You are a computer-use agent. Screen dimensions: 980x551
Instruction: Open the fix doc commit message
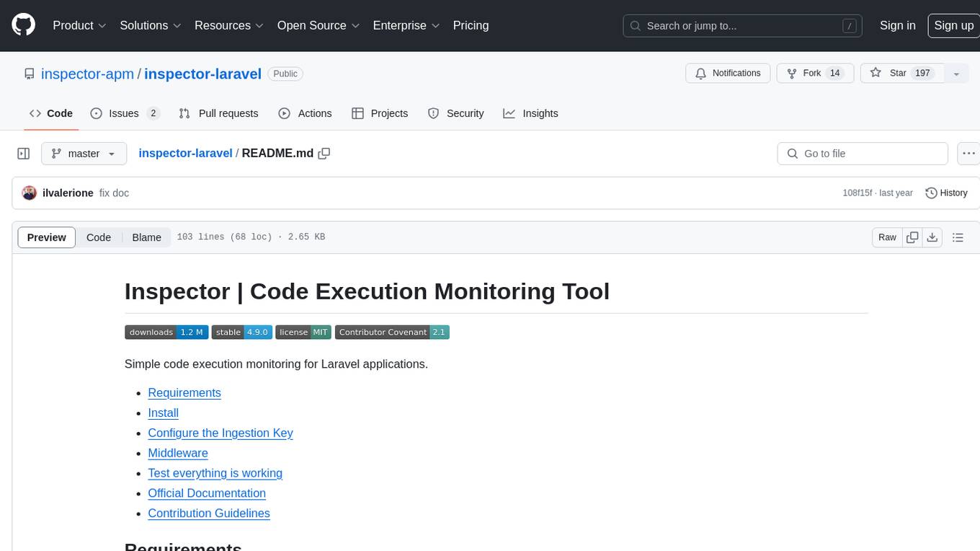pos(114,193)
